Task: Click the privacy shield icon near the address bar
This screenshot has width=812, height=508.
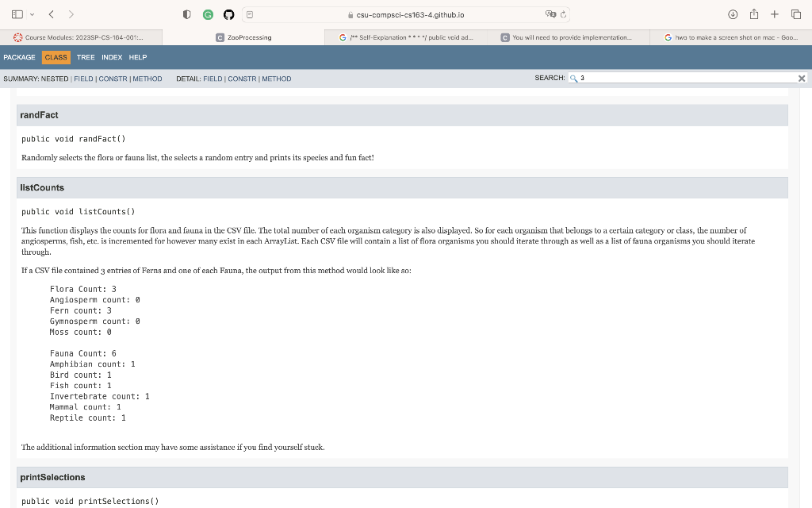Action: [x=186, y=13]
